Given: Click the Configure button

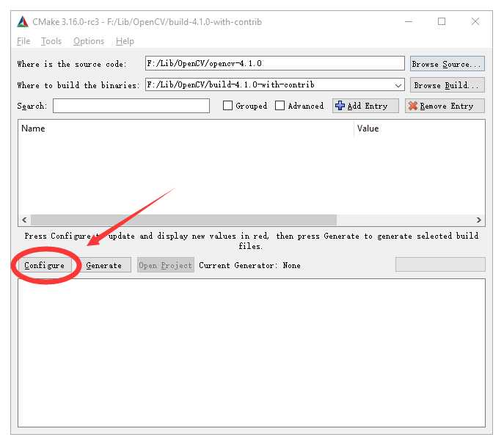Looking at the screenshot, I should 44,266.
